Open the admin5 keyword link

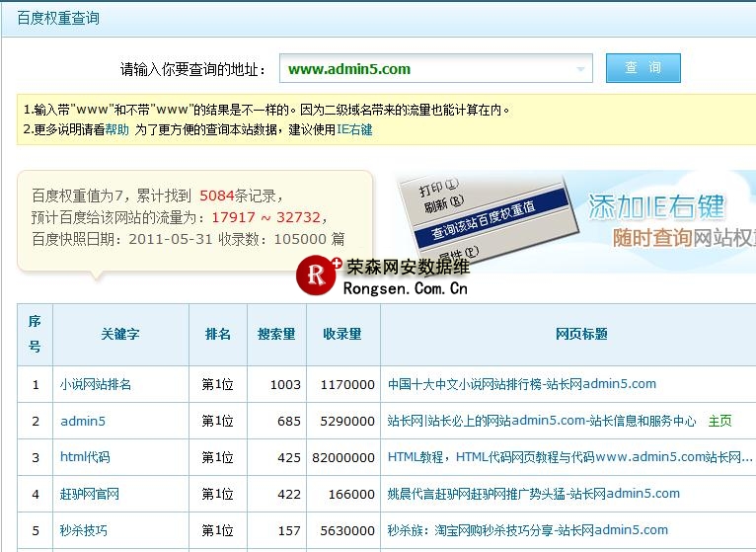83,421
